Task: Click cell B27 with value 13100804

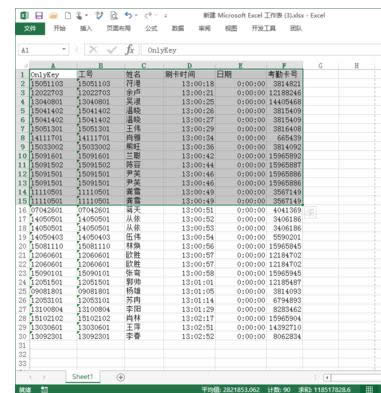Action: 101,309
